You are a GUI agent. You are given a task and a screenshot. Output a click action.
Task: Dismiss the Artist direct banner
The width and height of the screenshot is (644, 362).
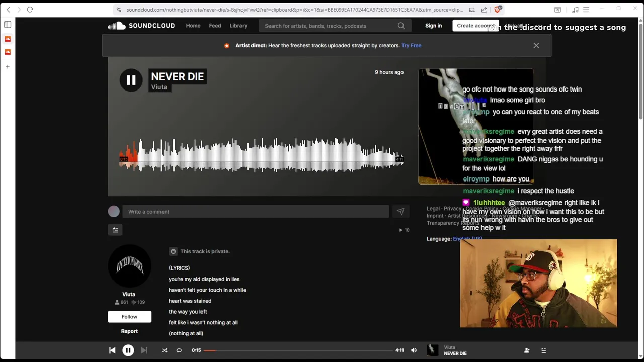click(x=536, y=45)
